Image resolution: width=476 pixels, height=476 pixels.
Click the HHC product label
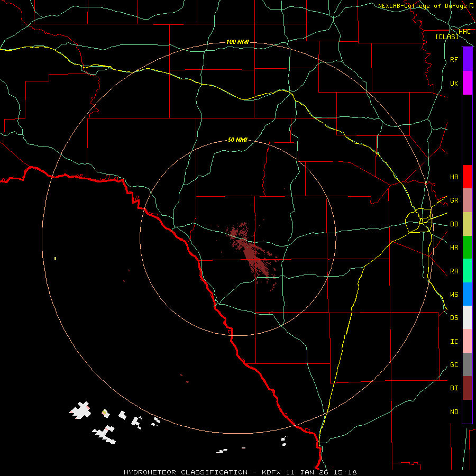pos(465,32)
